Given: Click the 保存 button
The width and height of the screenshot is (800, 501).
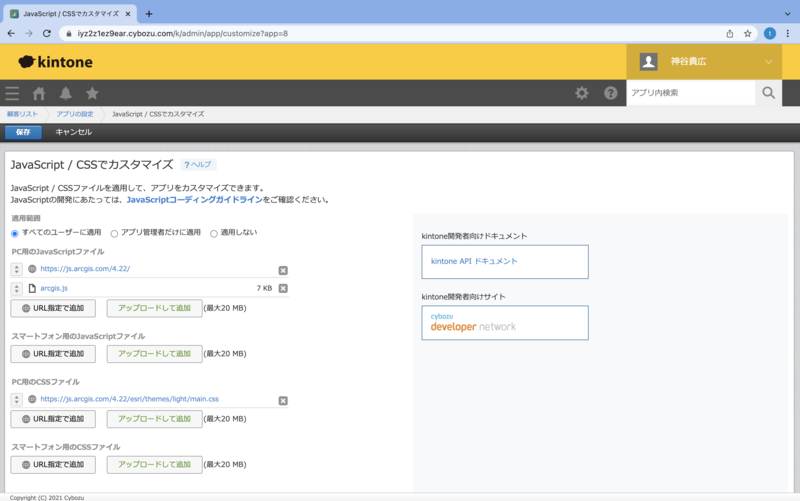Looking at the screenshot, I should pos(23,132).
